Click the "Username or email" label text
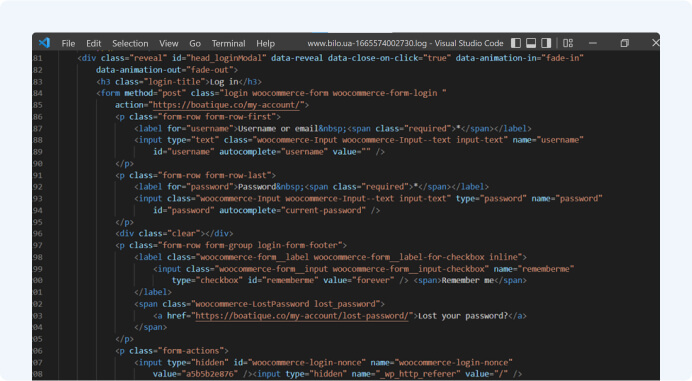692x381 pixels. (278, 128)
